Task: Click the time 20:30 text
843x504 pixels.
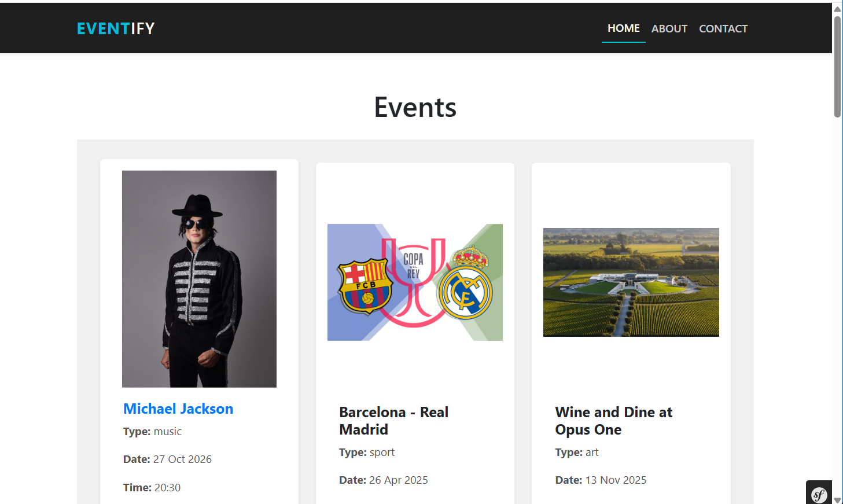Action: coord(167,488)
